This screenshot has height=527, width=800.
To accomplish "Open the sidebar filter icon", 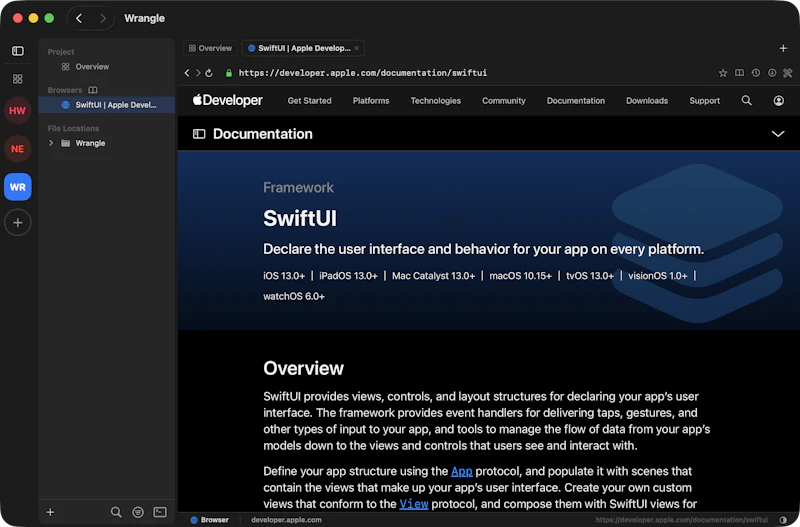I will click(x=138, y=512).
